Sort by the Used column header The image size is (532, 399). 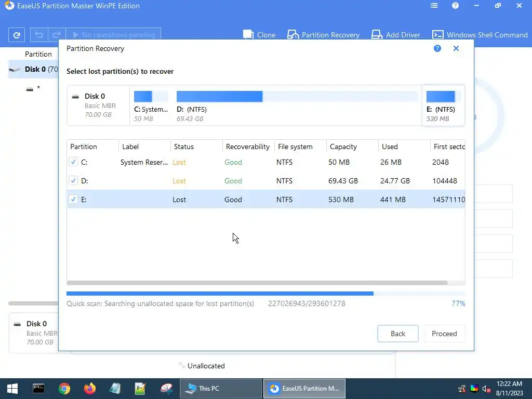click(404, 147)
